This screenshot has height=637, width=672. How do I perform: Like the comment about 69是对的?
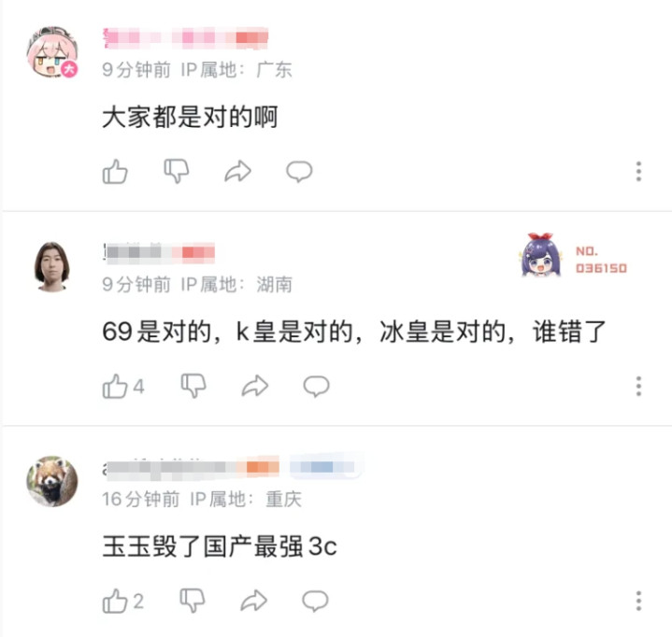pyautogui.click(x=123, y=387)
